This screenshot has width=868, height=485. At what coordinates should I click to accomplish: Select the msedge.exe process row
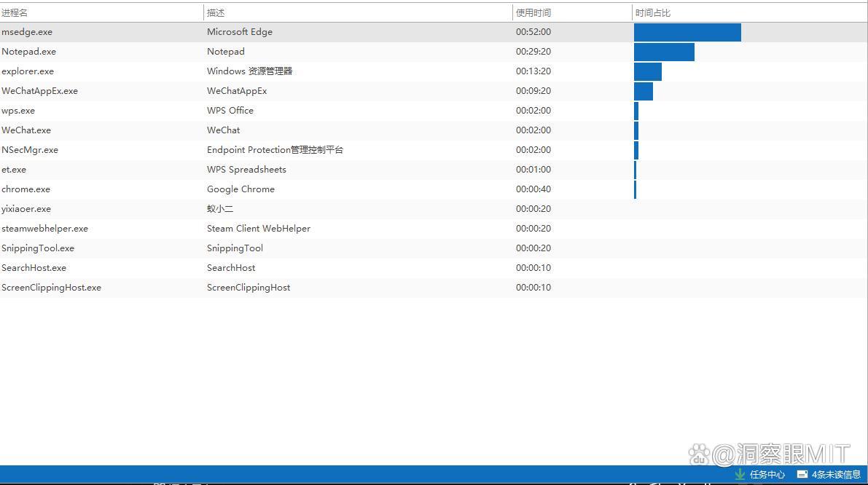[27, 32]
